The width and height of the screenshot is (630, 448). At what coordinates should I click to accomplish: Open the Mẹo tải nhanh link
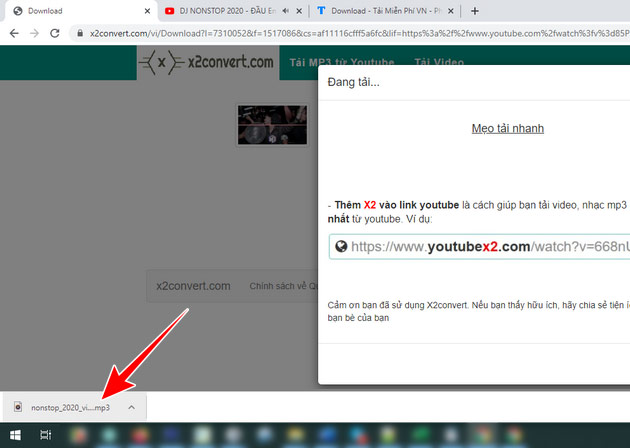point(507,128)
